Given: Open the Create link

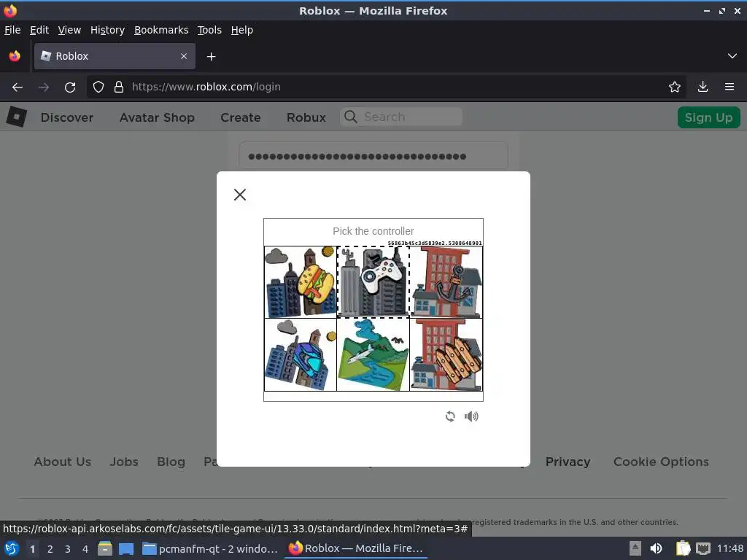Looking at the screenshot, I should point(240,117).
